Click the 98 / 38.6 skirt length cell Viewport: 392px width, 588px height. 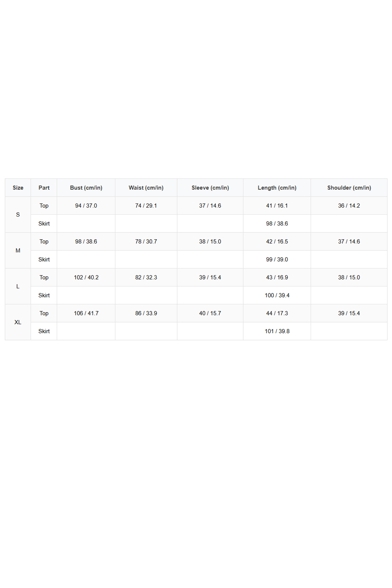point(277,224)
